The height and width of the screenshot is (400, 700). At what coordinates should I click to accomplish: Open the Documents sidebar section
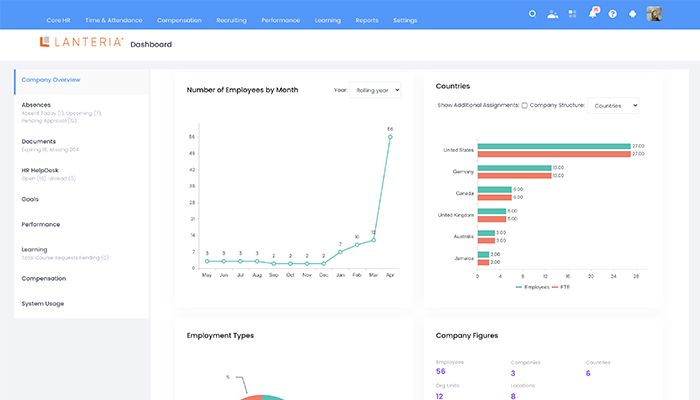click(x=40, y=141)
